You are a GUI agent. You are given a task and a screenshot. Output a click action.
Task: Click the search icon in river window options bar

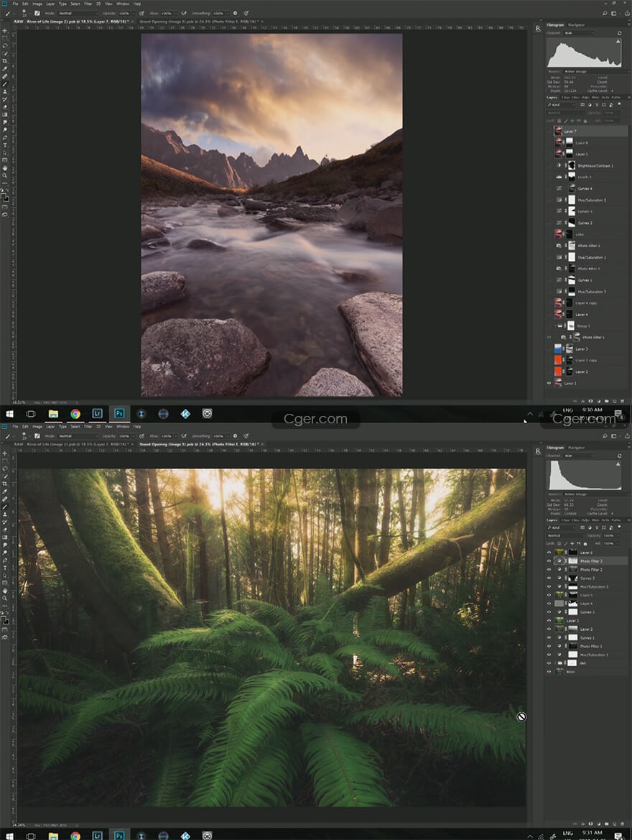605,13
